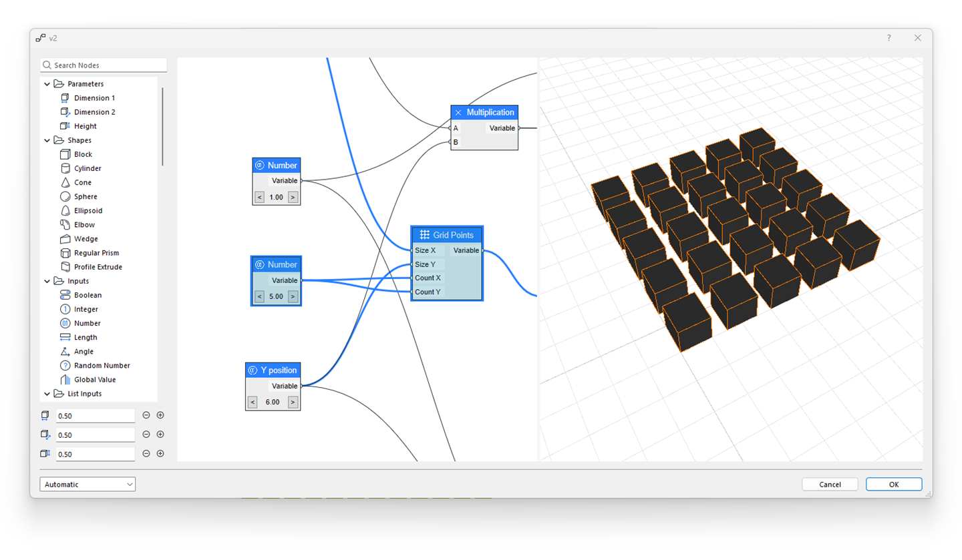
Task: Click the Dimension 2 parameter icon
Action: (65, 112)
